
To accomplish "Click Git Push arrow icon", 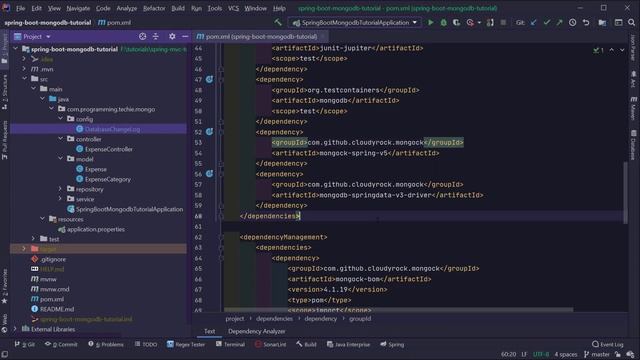I will [x=559, y=23].
